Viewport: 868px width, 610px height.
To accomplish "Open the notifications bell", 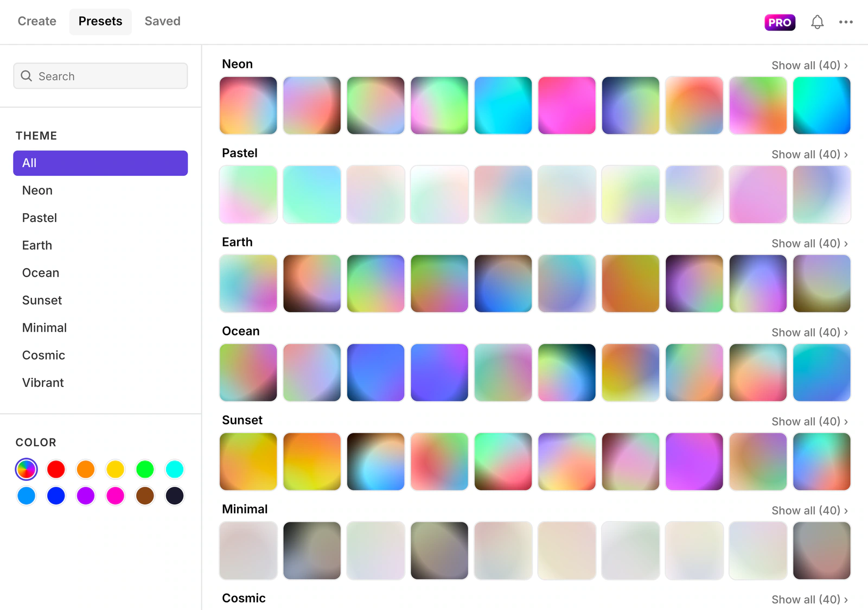I will pyautogui.click(x=817, y=22).
